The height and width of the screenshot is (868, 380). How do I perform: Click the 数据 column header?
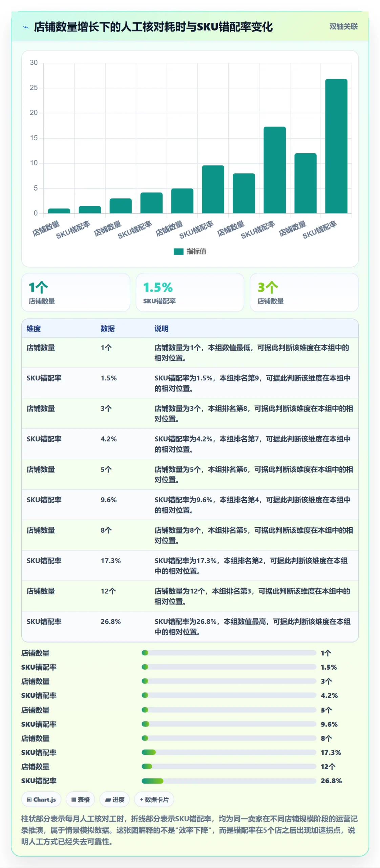(x=107, y=328)
